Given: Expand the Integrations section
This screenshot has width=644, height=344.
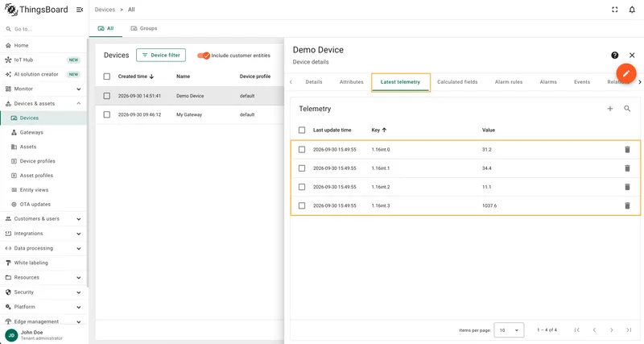Looking at the screenshot, I should click(x=43, y=234).
